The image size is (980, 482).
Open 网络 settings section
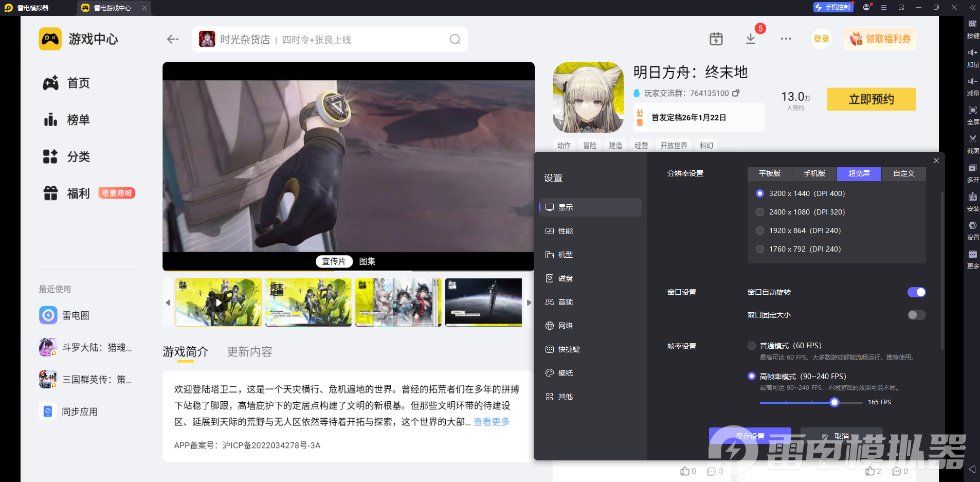(590, 326)
